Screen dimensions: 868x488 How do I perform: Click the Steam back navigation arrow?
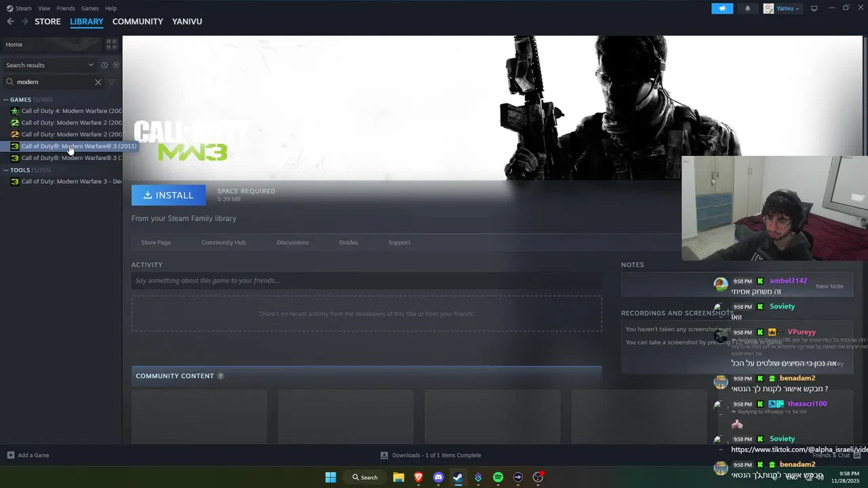pyautogui.click(x=10, y=22)
